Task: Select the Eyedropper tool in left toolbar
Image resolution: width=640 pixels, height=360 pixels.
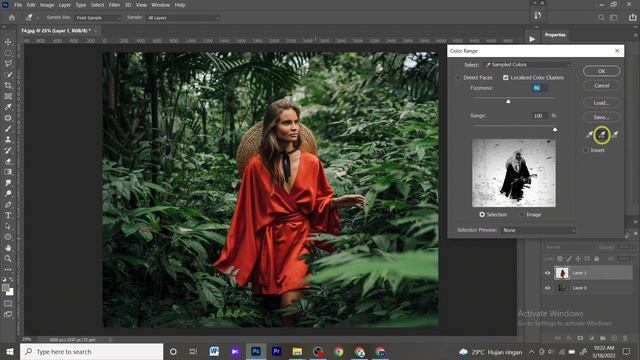Action: 8,107
